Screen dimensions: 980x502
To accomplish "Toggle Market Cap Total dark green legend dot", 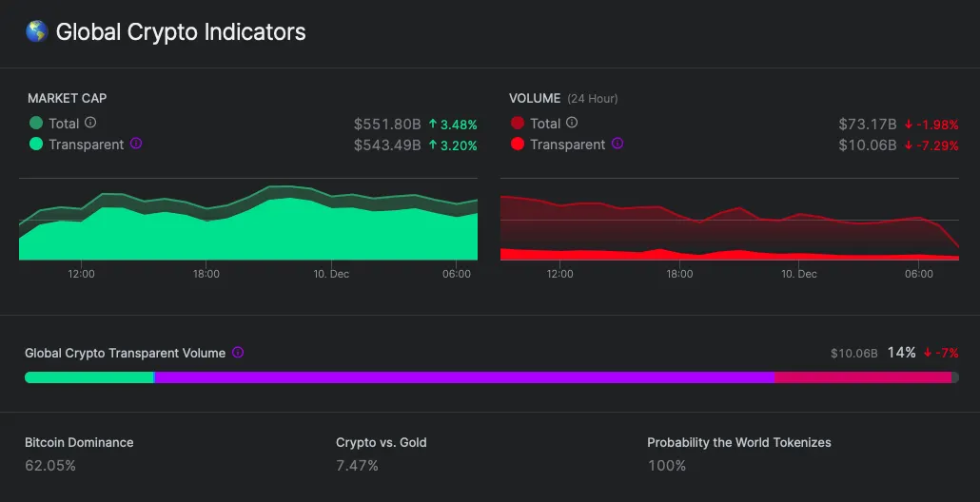I will point(36,123).
